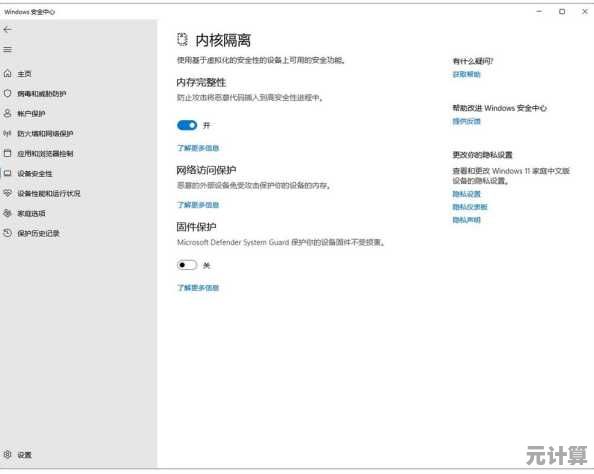Screen dimensions: 594x474
Task: Click the 内核隔离 page heading
Action: pos(223,40)
